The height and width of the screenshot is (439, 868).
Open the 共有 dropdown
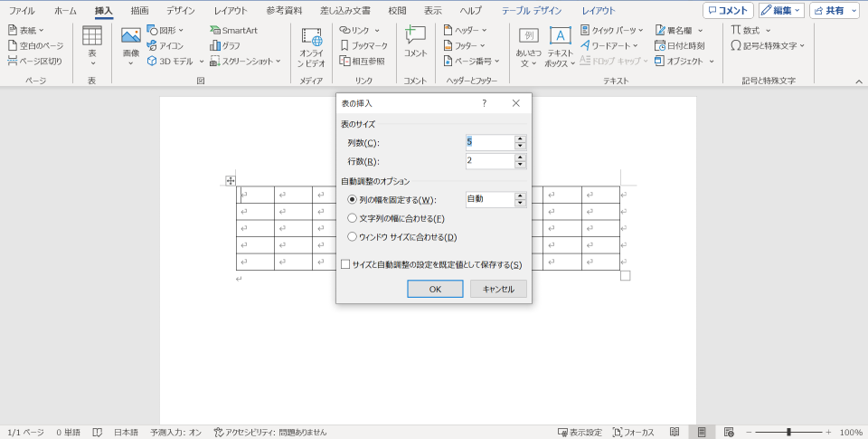click(856, 11)
